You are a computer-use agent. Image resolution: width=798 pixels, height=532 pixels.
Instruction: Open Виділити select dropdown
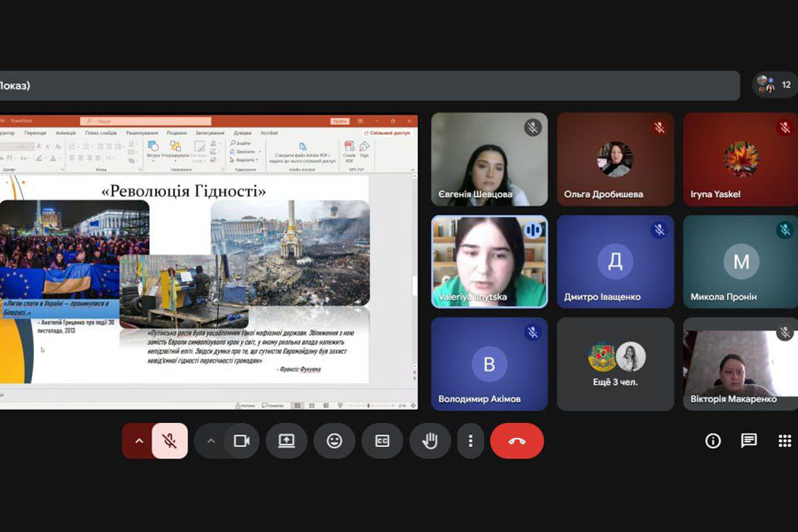click(x=245, y=160)
